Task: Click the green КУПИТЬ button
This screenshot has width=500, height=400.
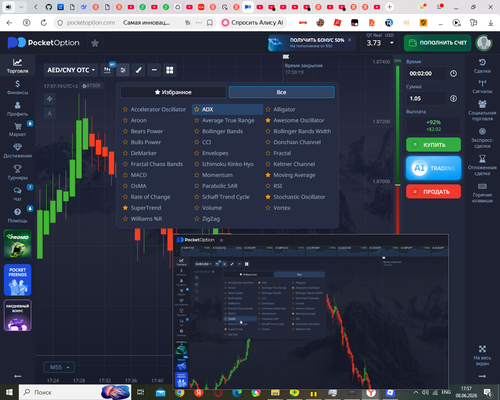Action: (434, 145)
